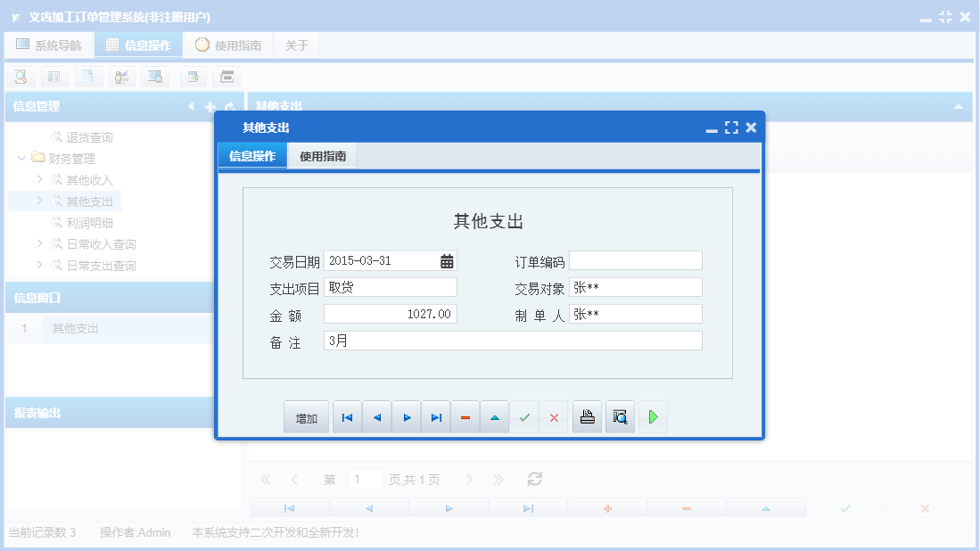Expand the 其他收入 tree node
This screenshot has height=551, width=980.
[38, 179]
